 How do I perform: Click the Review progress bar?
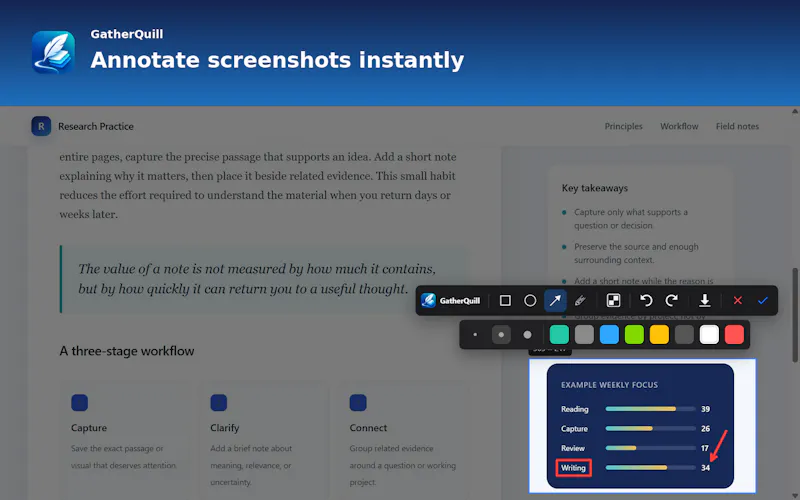pos(651,448)
